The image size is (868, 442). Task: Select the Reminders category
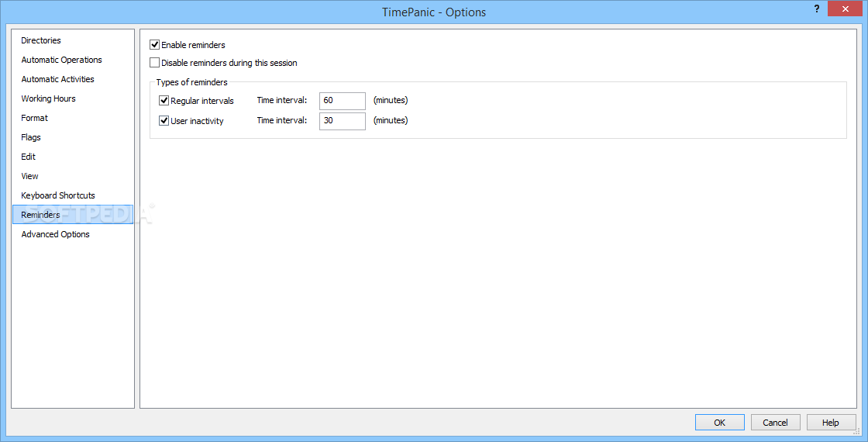[x=73, y=215]
